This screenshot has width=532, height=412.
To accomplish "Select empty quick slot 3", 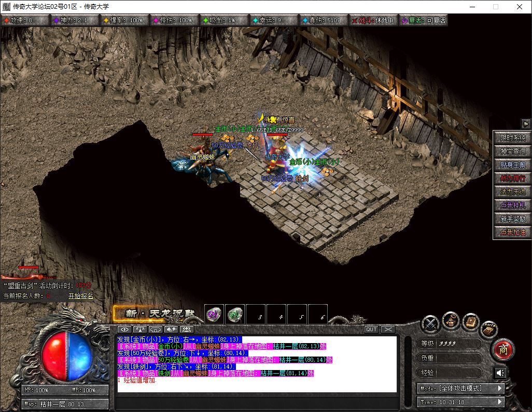I will [x=256, y=315].
